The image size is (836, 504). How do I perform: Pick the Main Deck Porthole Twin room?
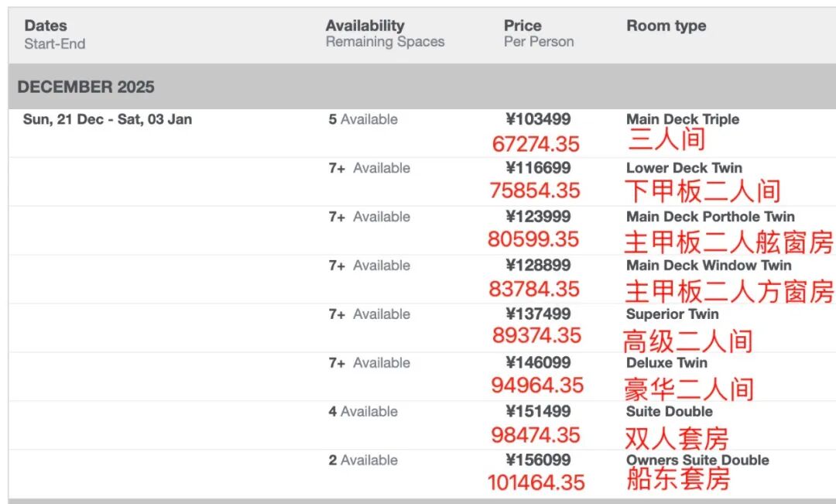710,217
